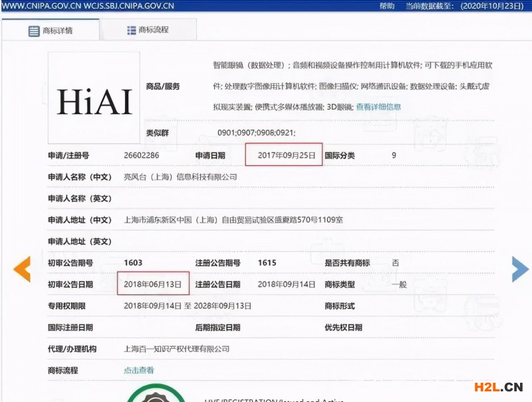The width and height of the screenshot is (532, 402).
Task: Select agency name 上海百一知识产权代理有限公司
Action: tap(176, 349)
